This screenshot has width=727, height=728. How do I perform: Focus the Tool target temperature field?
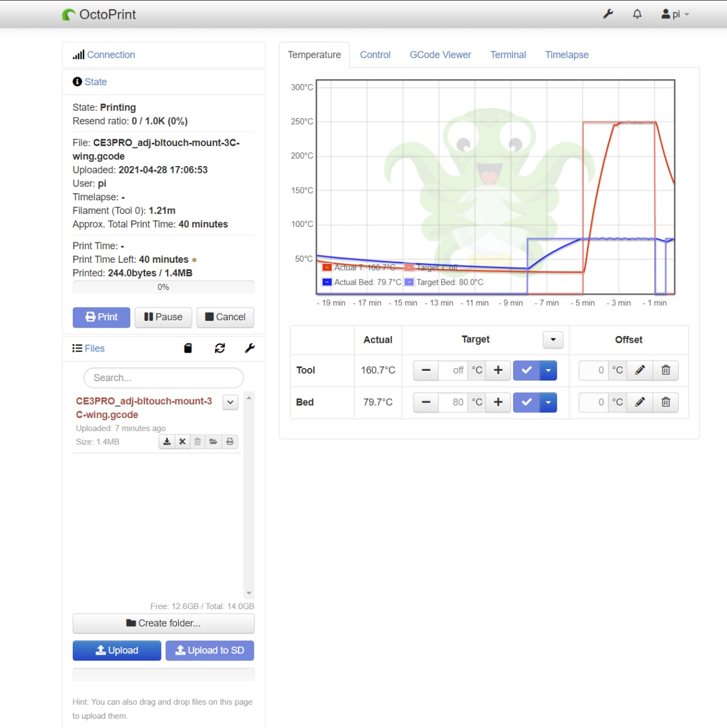[453, 370]
